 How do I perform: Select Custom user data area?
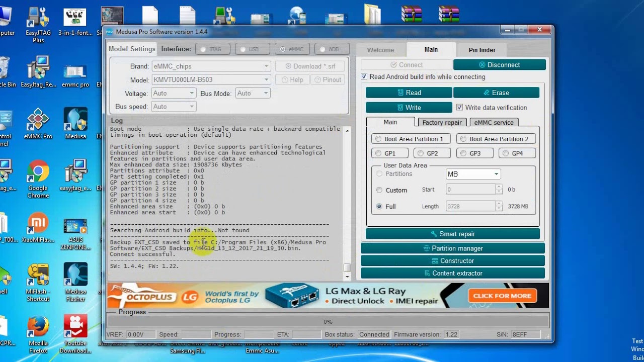pos(379,190)
